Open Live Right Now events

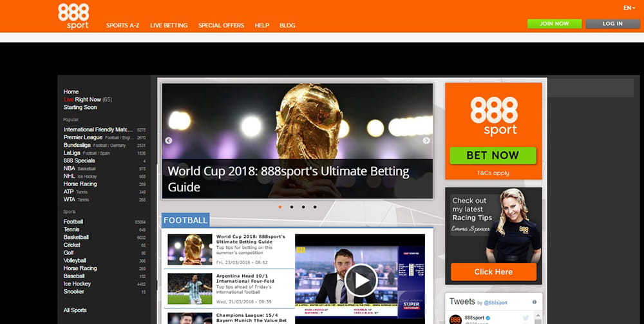(x=88, y=99)
